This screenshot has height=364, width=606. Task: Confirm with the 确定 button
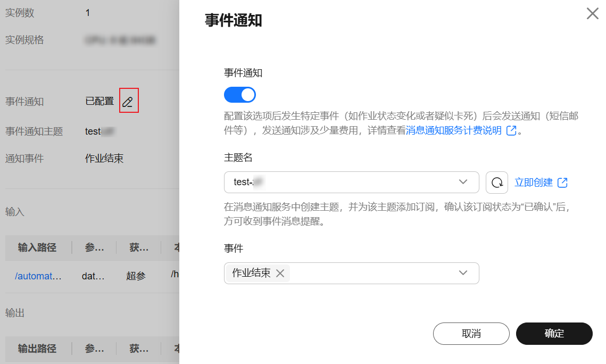tap(554, 334)
